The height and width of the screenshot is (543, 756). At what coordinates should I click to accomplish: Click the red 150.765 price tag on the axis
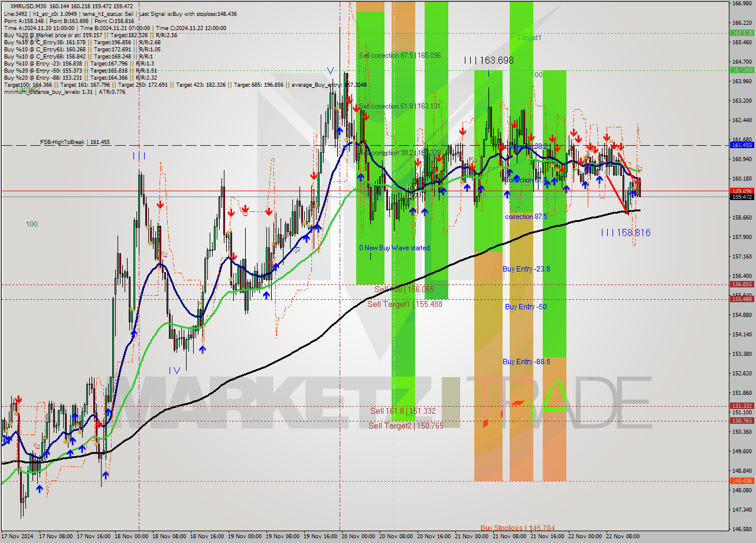coord(742,421)
